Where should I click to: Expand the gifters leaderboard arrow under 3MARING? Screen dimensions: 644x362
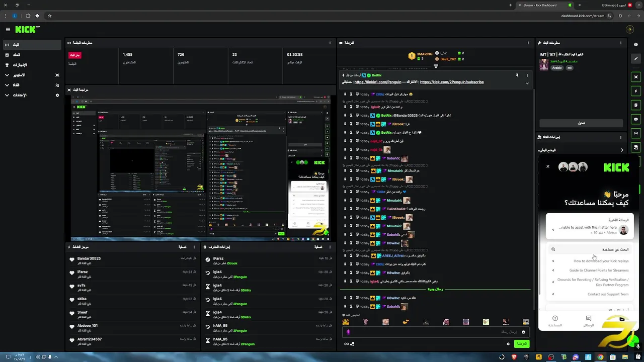[436, 66]
